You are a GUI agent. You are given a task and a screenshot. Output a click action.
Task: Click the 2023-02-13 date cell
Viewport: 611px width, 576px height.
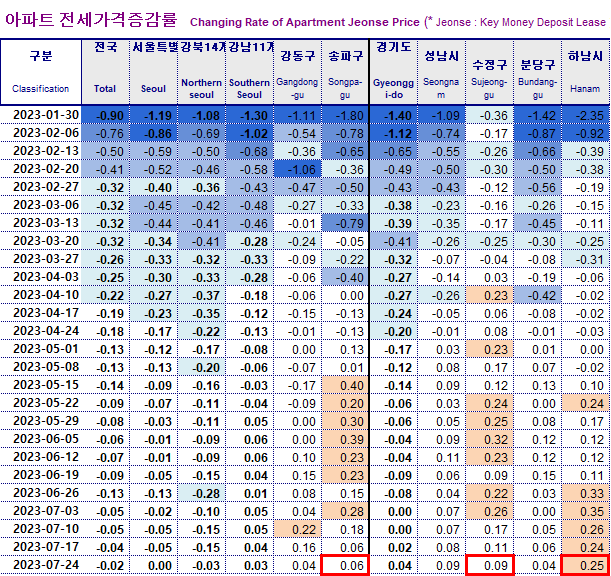41,151
